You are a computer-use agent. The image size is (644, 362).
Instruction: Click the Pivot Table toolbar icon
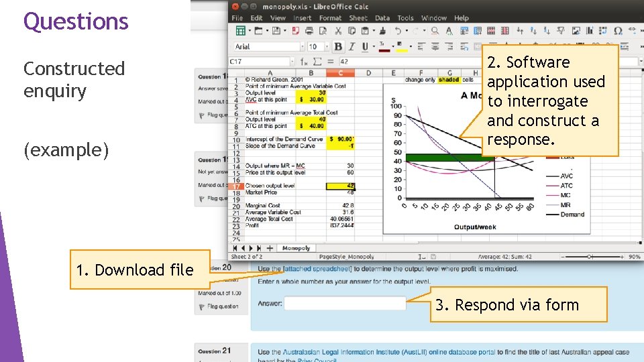(x=603, y=31)
